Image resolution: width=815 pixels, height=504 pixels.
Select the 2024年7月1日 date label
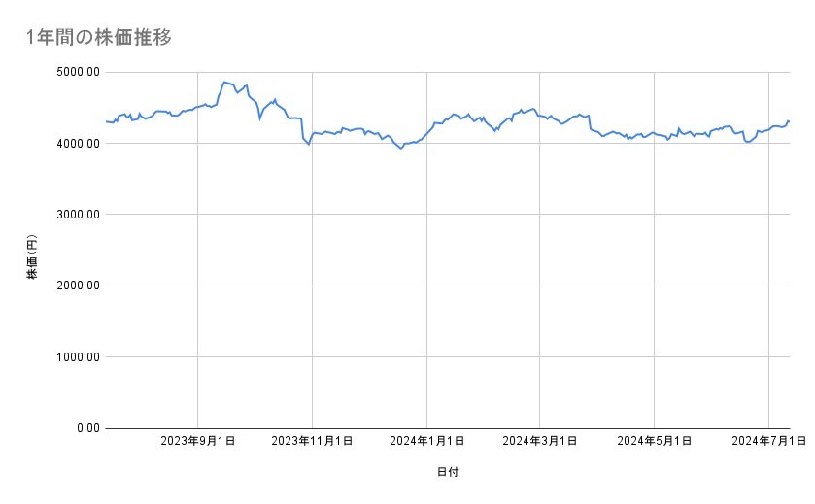coord(768,442)
